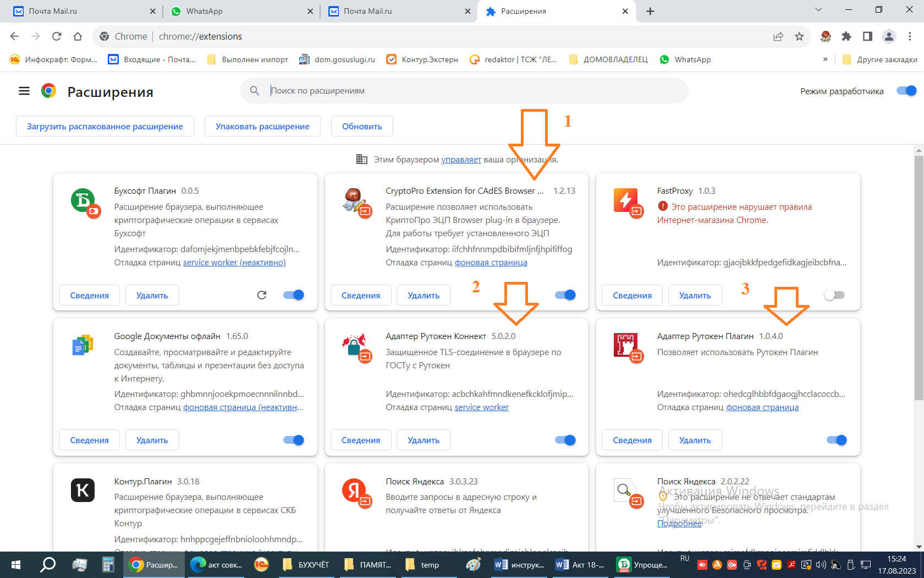The width and height of the screenshot is (924, 578).
Task: Click the CryptoPro extension toolbar icon
Action: [826, 36]
